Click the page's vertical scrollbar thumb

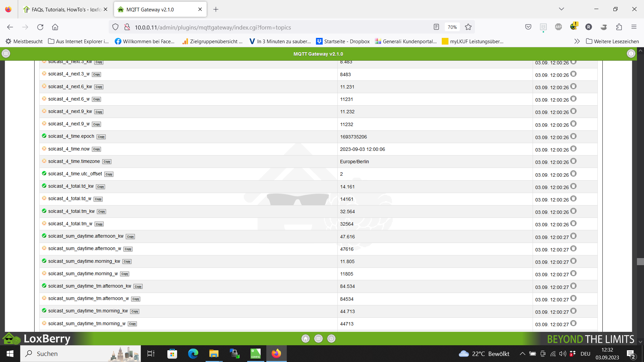[x=640, y=261]
